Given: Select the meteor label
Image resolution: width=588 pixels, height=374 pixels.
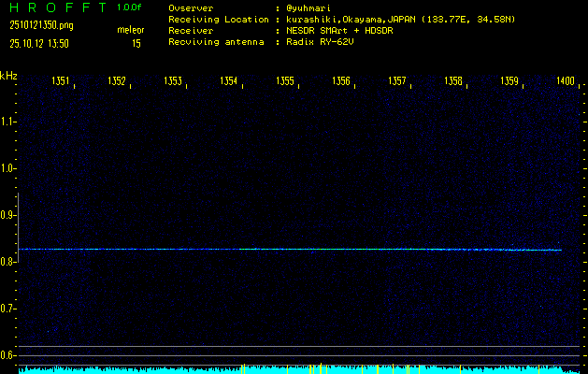Looking at the screenshot, I should click(130, 30).
